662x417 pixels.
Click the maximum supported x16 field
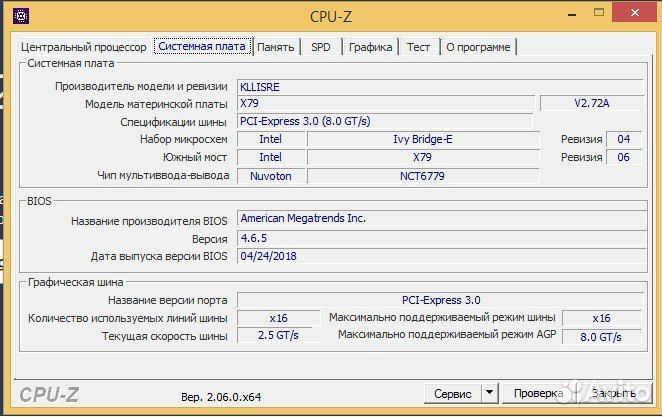pos(602,318)
